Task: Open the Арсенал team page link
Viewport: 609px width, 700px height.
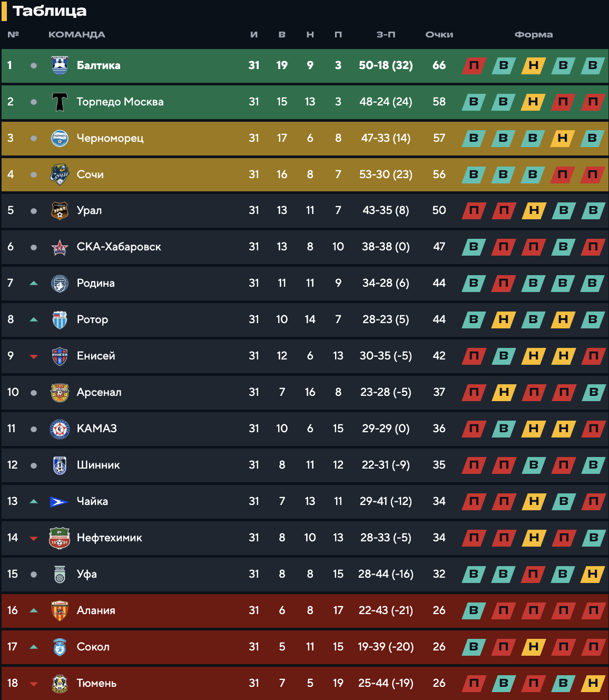Action: (99, 392)
